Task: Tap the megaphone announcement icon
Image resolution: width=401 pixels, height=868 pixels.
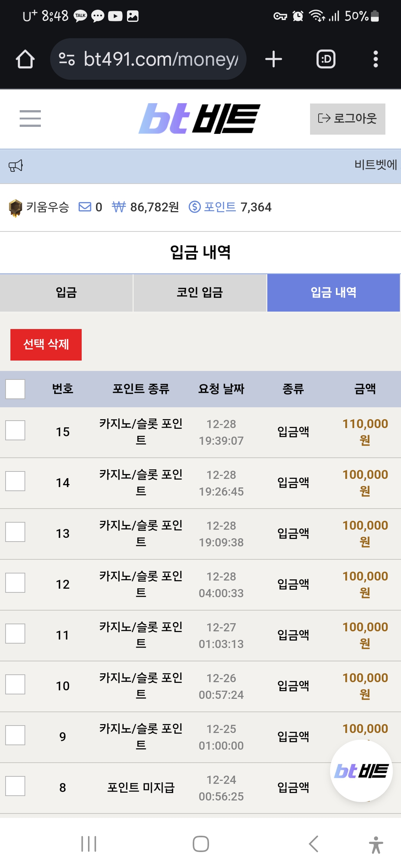Action: pos(16,166)
